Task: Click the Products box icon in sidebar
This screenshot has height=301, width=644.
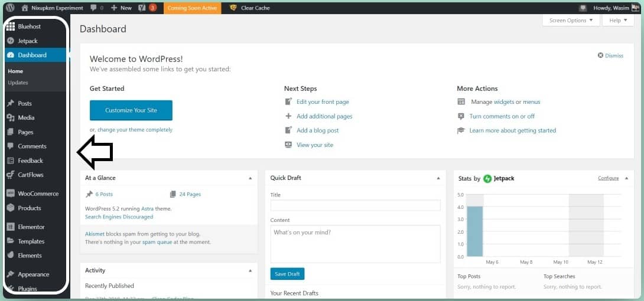Action: [x=11, y=208]
